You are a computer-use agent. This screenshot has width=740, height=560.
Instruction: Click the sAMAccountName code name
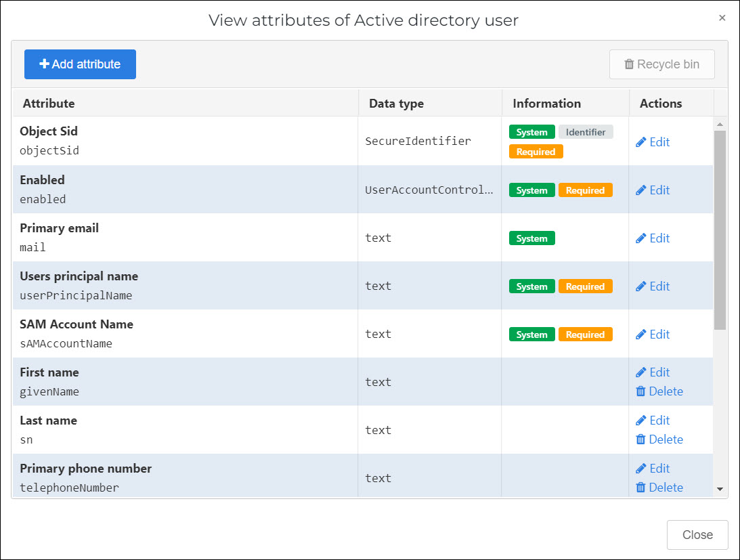(x=66, y=344)
